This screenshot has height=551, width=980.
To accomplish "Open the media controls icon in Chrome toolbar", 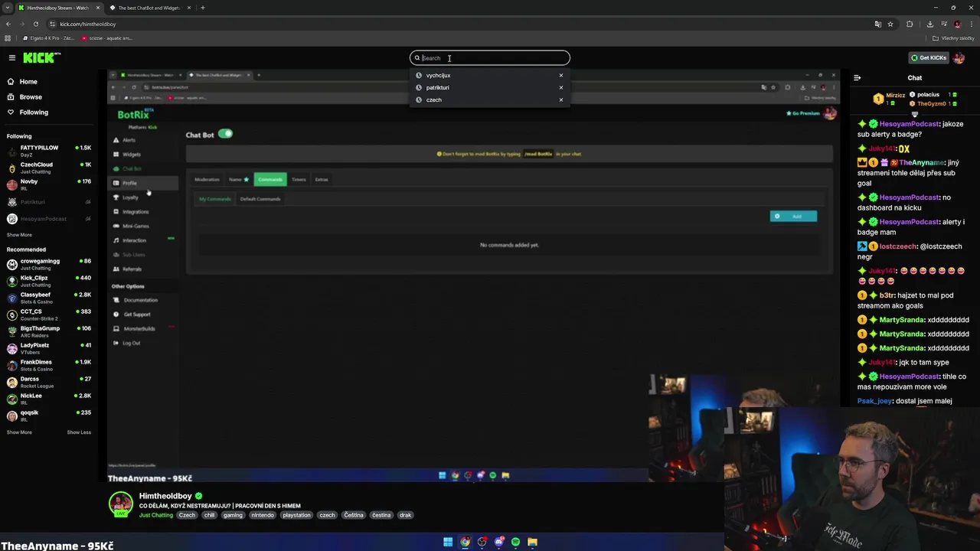I will coord(943,24).
